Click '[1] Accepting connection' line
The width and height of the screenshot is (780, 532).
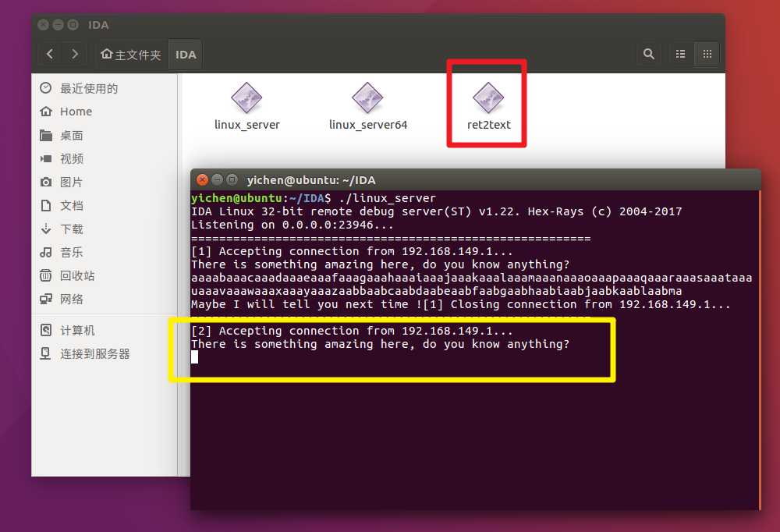pos(352,251)
